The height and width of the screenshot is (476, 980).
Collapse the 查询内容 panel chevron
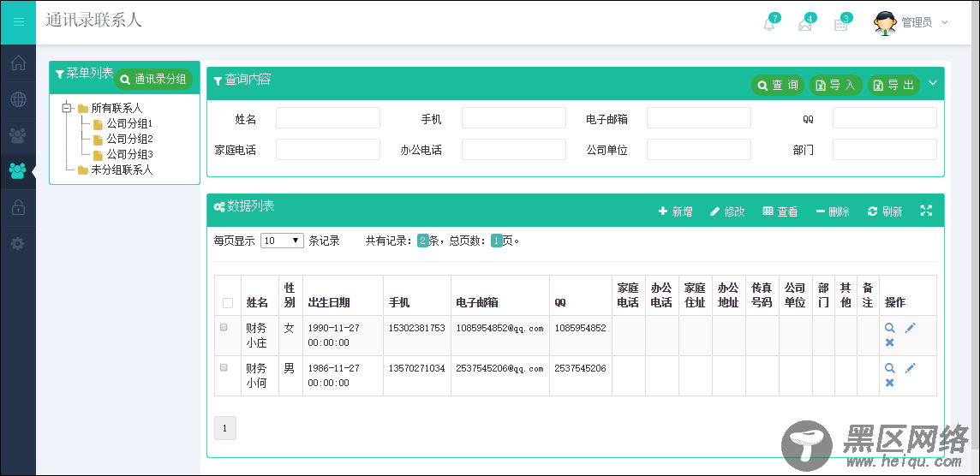point(933,83)
